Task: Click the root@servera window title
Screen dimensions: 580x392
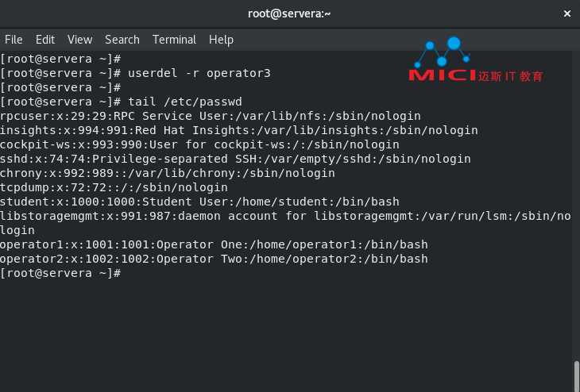Action: (x=289, y=13)
